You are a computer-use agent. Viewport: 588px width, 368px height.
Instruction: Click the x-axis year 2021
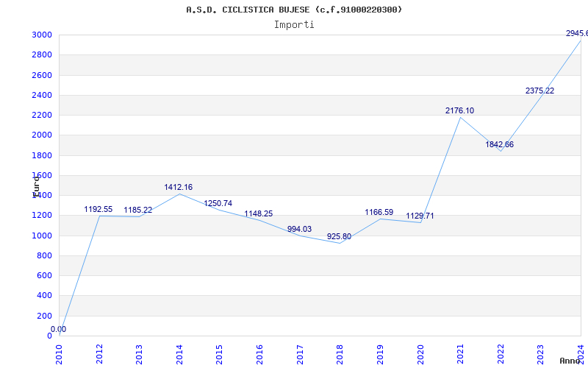(460, 355)
